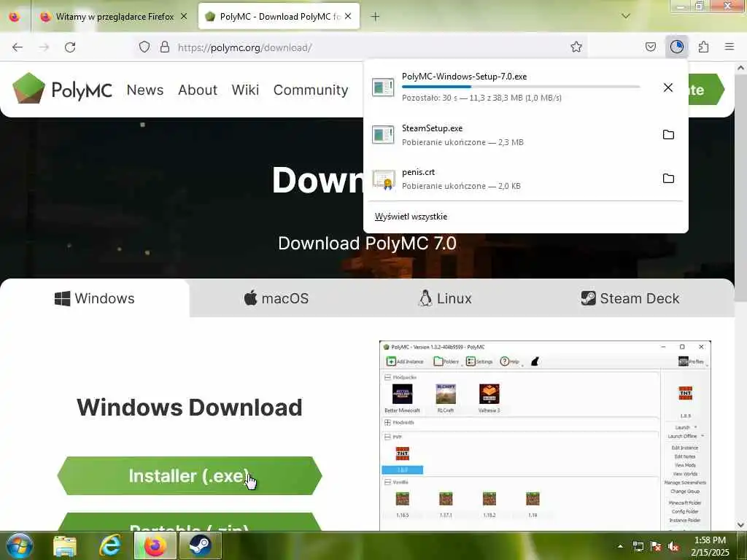Select the Windows platform tab
Viewport: 747px width, 560px height.
94,298
